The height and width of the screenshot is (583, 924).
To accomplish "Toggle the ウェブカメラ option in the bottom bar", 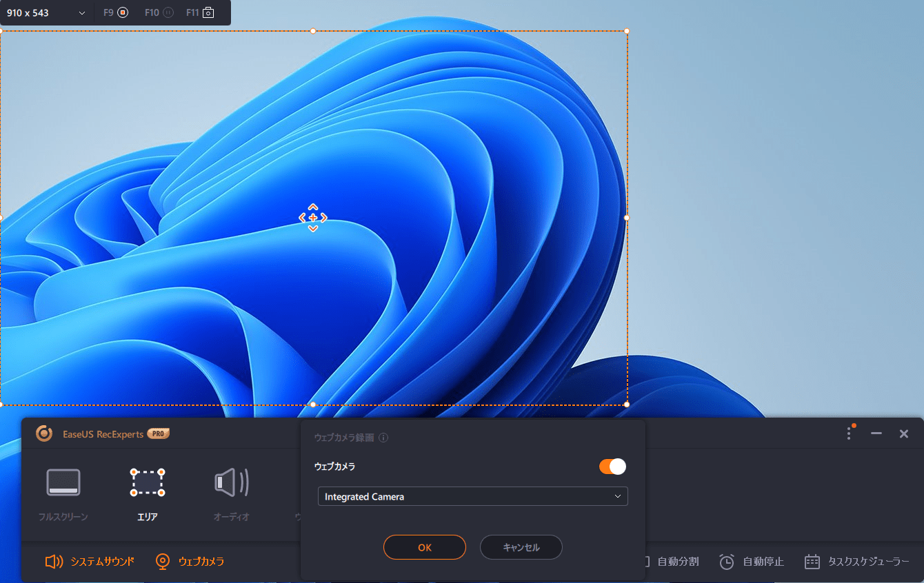I will pos(190,562).
